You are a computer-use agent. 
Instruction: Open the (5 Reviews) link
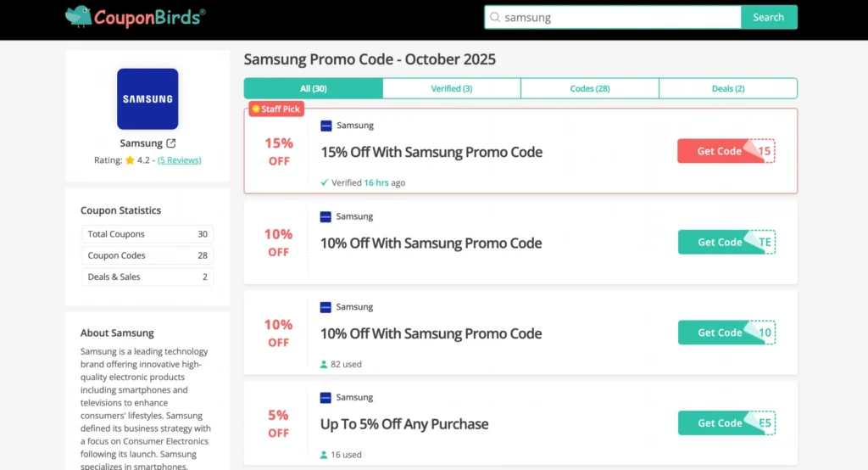(x=179, y=160)
